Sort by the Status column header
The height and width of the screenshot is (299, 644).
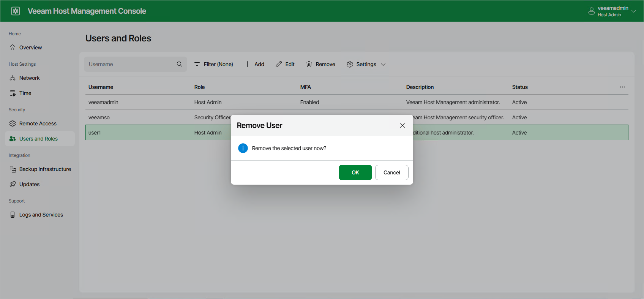click(520, 87)
